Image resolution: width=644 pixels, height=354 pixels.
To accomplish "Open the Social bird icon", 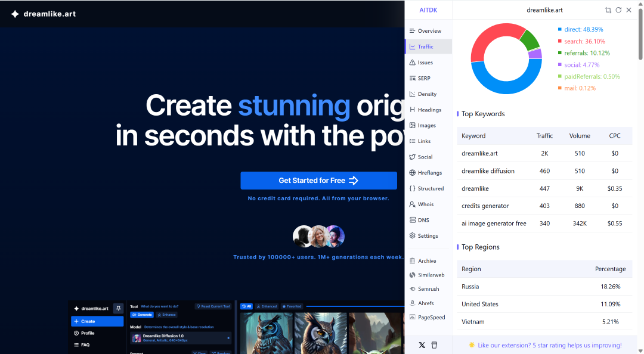I will (413, 157).
